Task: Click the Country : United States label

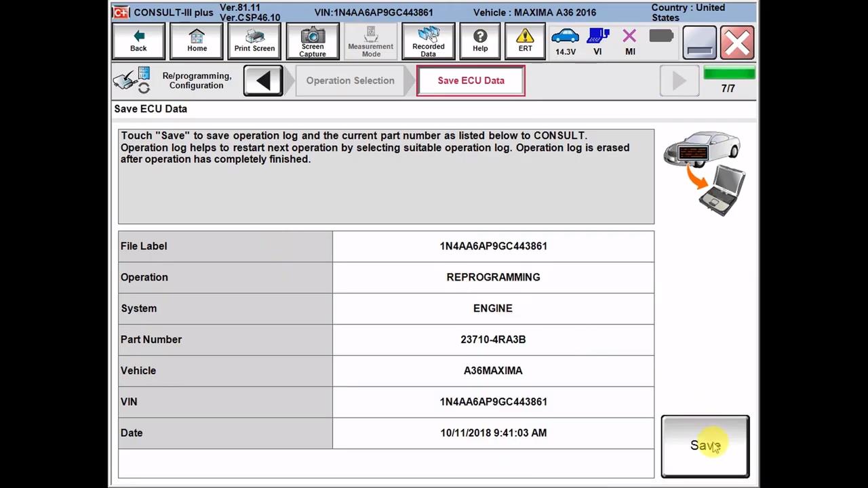Action: (688, 12)
